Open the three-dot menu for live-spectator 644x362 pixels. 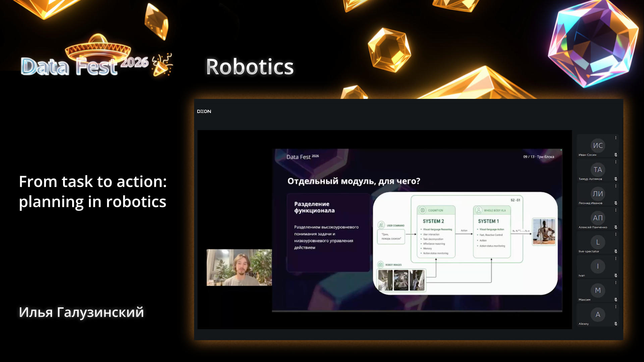click(616, 234)
